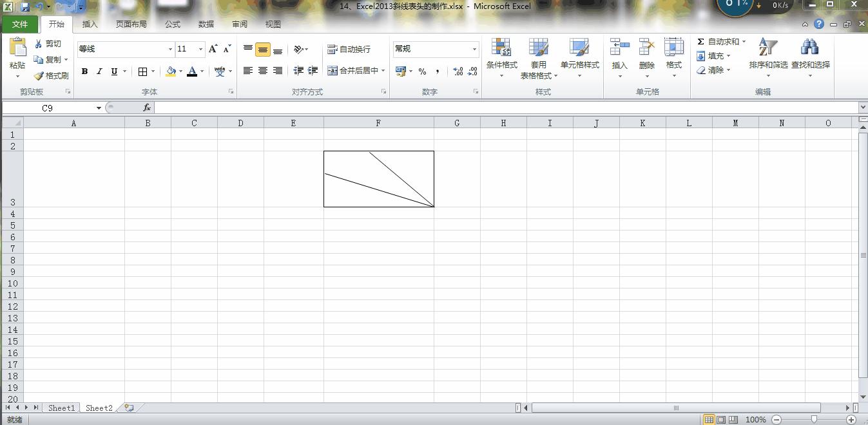This screenshot has height=425, width=868.
Task: Click the insert function fx icon
Action: 147,108
